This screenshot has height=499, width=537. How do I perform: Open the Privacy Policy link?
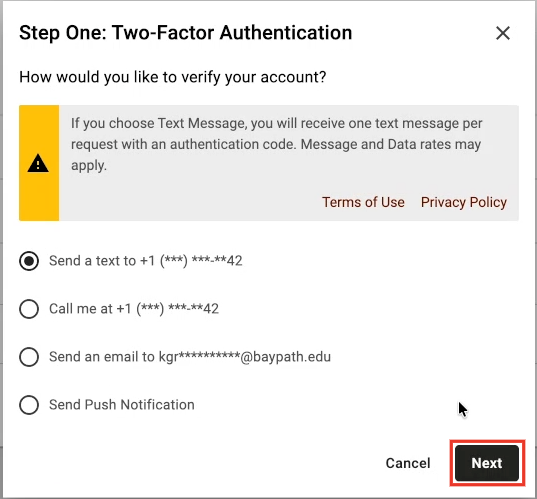pyautogui.click(x=464, y=202)
